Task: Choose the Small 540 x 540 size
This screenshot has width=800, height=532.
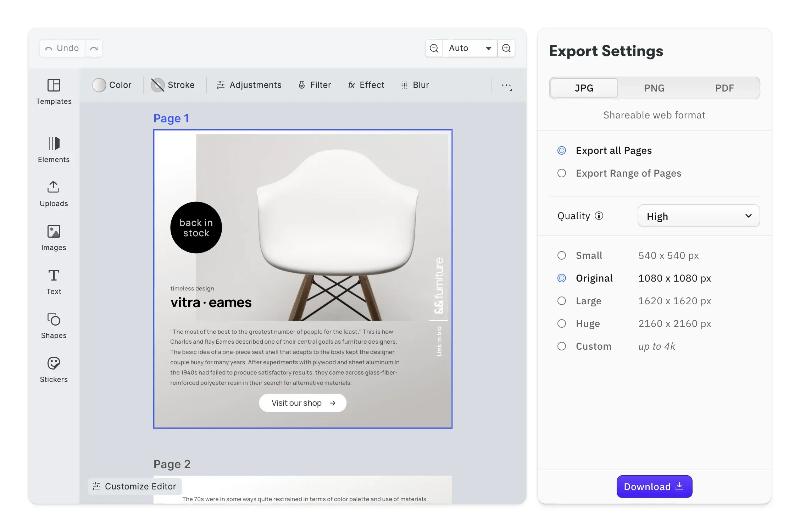Action: (x=628, y=256)
